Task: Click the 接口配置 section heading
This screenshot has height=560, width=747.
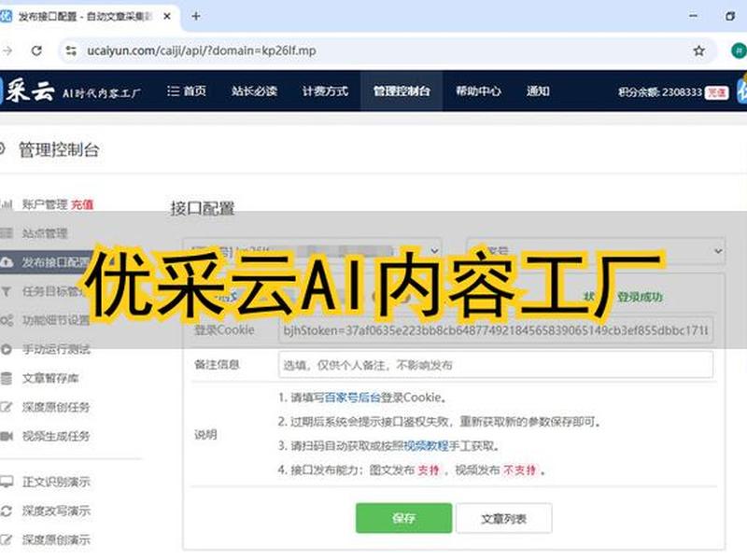Action: (x=203, y=208)
